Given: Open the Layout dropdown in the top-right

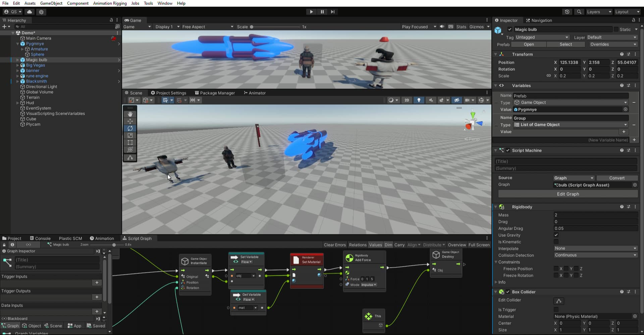Looking at the screenshot, I should [x=627, y=12].
